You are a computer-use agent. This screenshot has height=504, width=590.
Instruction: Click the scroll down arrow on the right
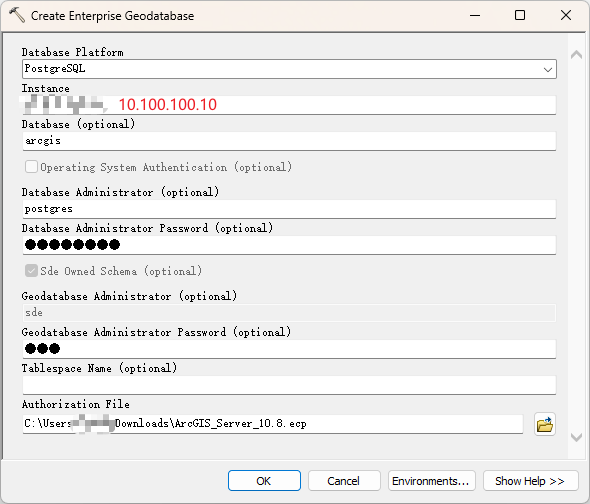[x=576, y=437]
